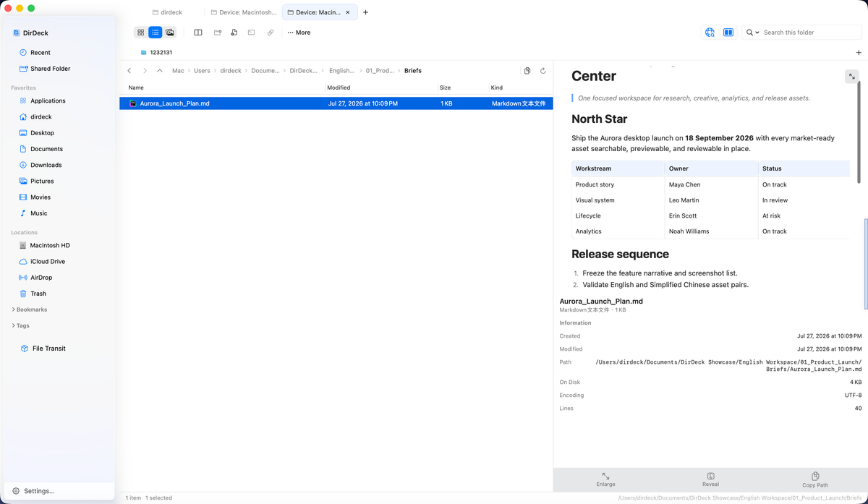The image size is (868, 504).
Task: Click the link icon in toolbar
Action: pos(270,33)
